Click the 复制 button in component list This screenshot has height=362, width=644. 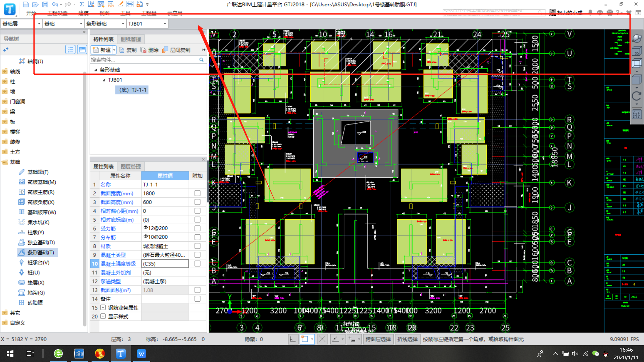(x=128, y=50)
